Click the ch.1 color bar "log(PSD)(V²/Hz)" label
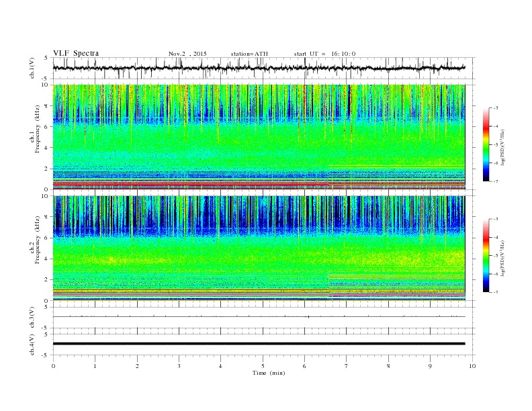Screen dimensions: 532x411 click(x=503, y=147)
